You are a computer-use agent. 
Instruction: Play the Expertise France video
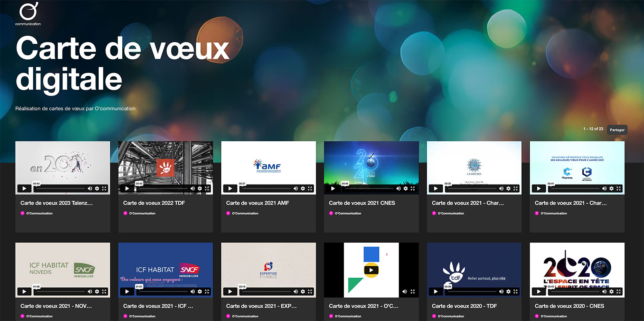pos(230,292)
